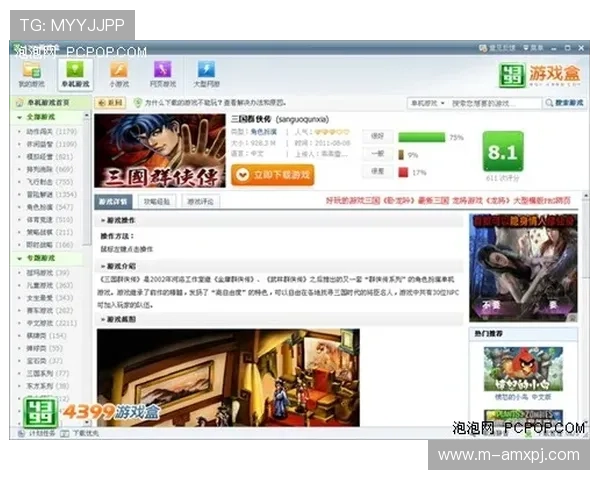Click the feedback icon in title bar
The height and width of the screenshot is (480, 600).
click(483, 48)
